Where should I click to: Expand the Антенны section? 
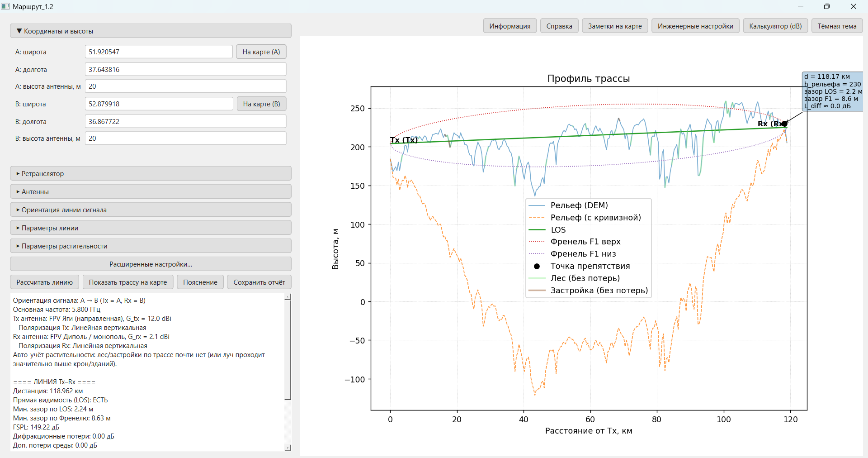pyautogui.click(x=151, y=192)
